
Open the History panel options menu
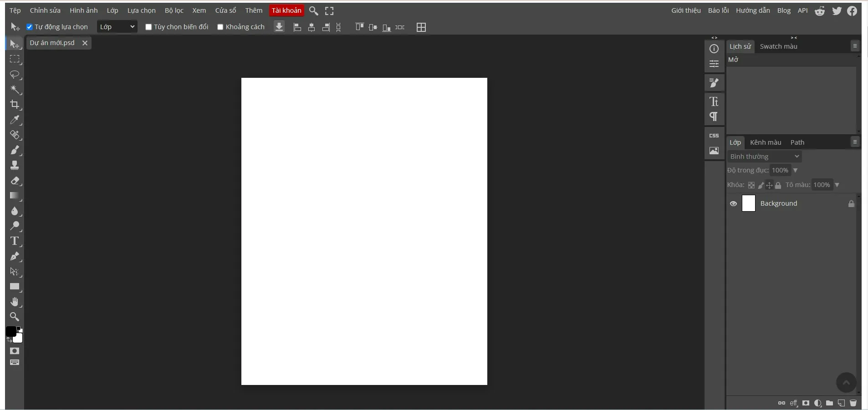(855, 46)
